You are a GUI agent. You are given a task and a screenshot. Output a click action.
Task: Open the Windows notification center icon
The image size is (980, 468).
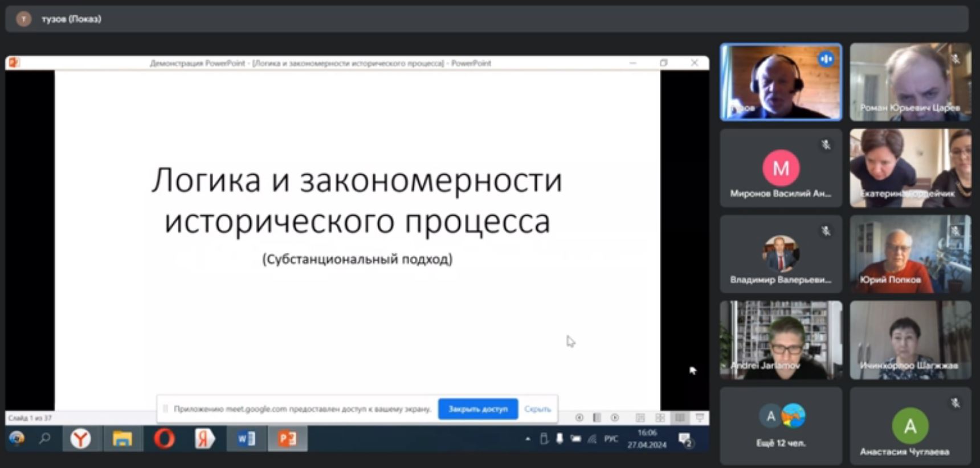(685, 439)
